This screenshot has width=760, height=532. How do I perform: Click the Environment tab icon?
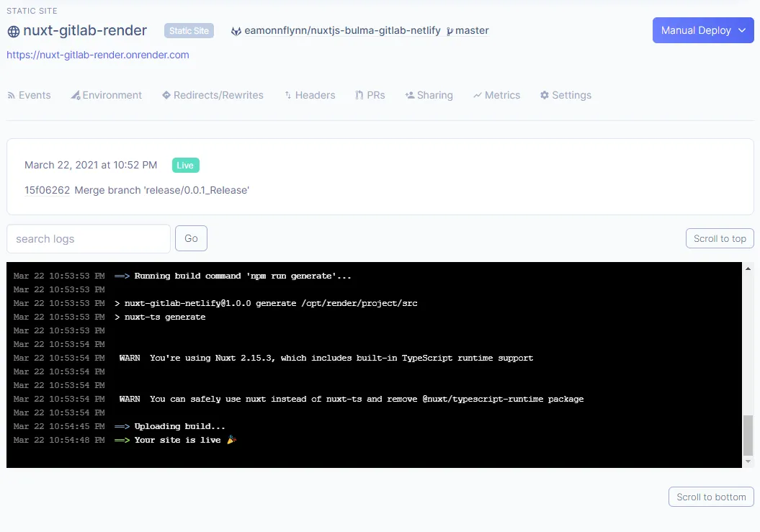76,95
